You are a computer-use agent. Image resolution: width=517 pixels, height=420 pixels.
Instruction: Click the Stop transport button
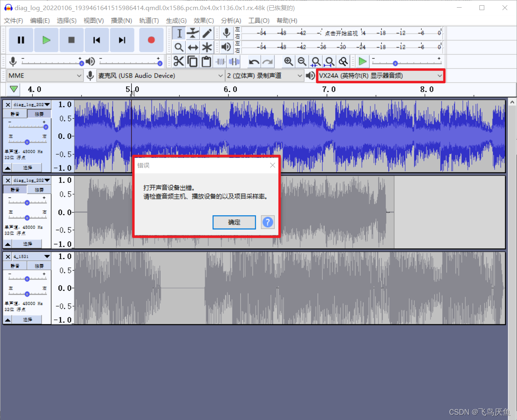coord(71,40)
